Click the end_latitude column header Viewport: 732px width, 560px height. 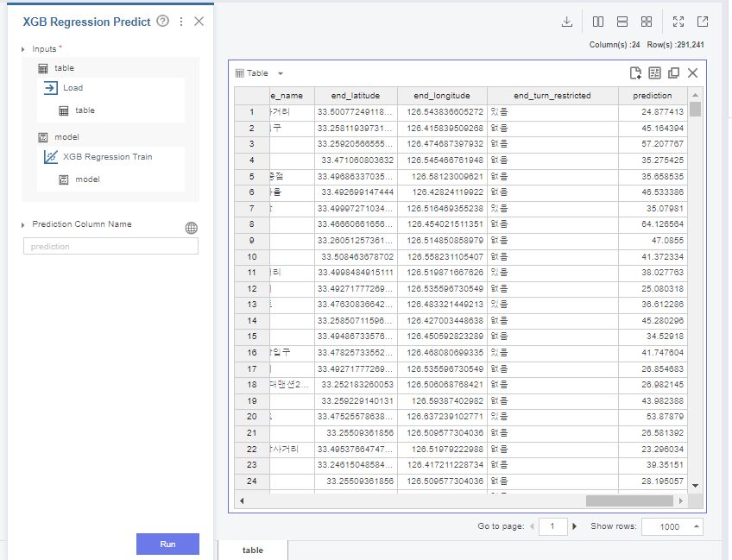[356, 95]
